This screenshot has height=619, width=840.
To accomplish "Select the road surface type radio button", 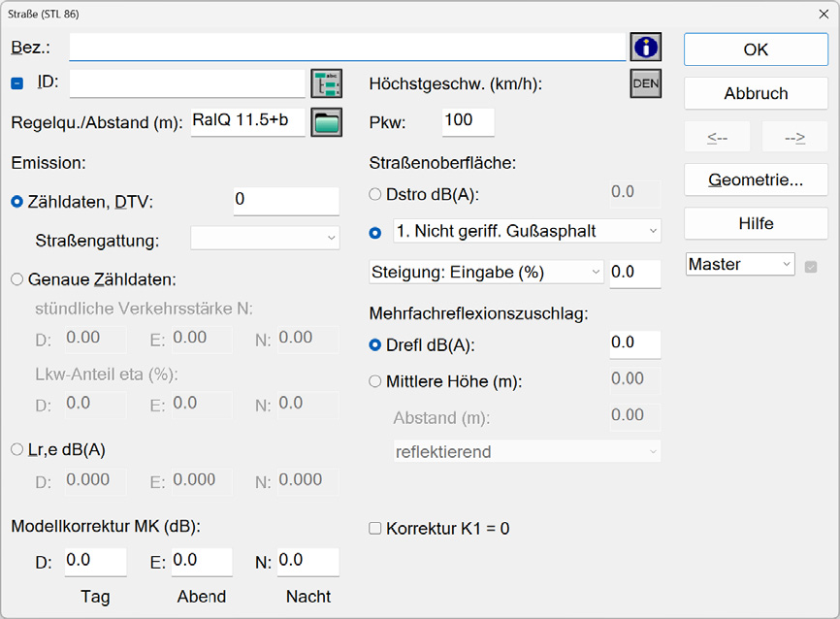I will [x=375, y=233].
